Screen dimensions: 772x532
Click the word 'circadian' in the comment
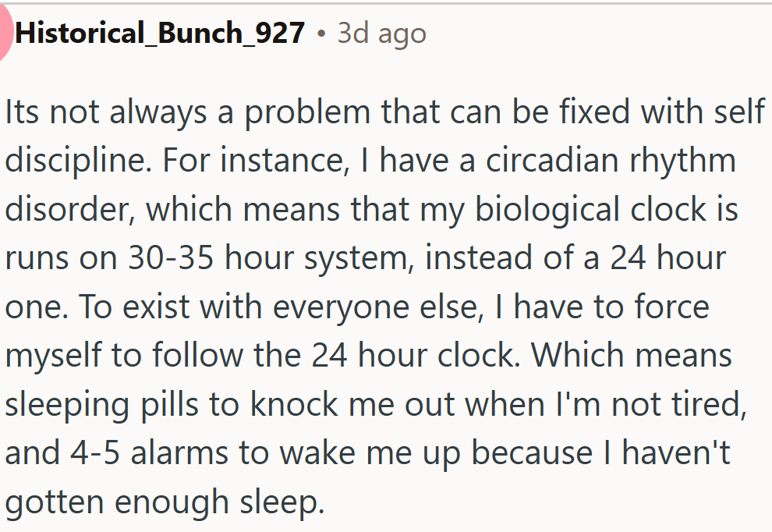tap(552, 160)
